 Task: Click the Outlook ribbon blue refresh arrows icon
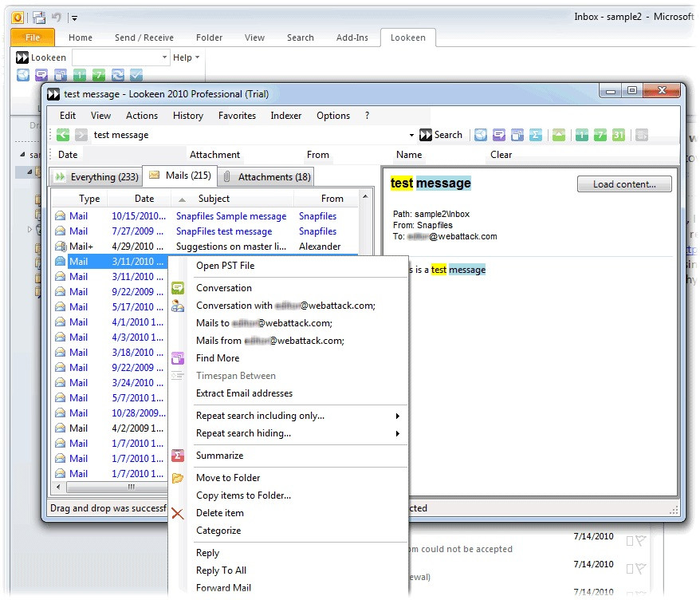point(118,75)
